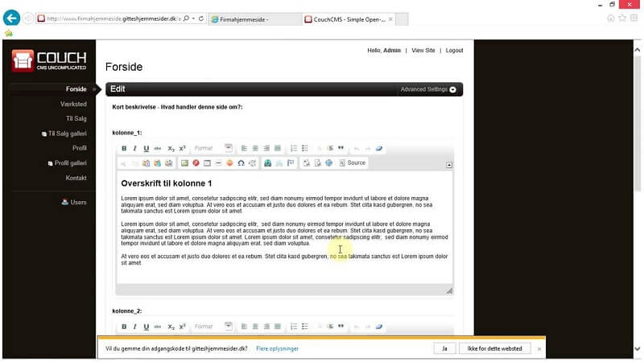Open Profil in sidebar
This screenshot has height=362, width=644.
(x=79, y=148)
